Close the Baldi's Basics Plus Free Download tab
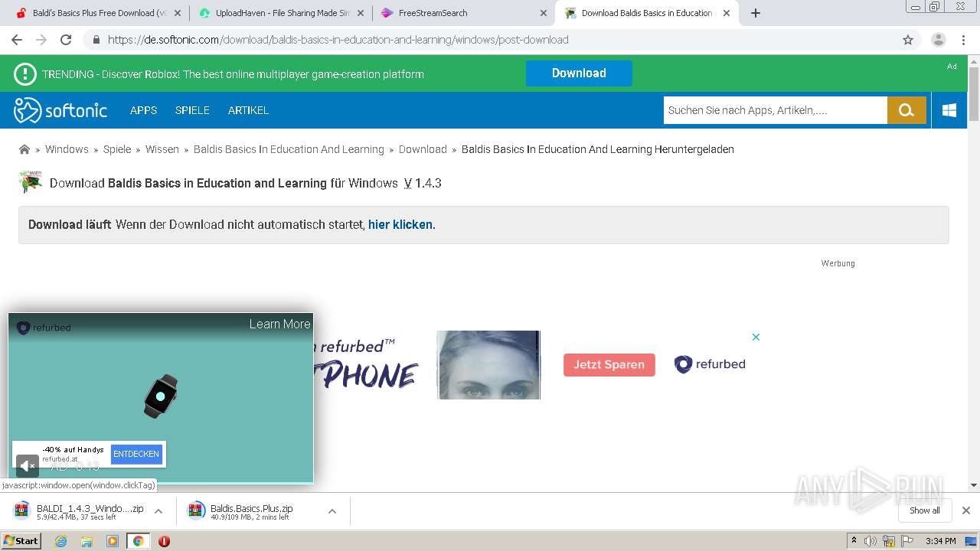The image size is (980, 551). pyautogui.click(x=178, y=13)
